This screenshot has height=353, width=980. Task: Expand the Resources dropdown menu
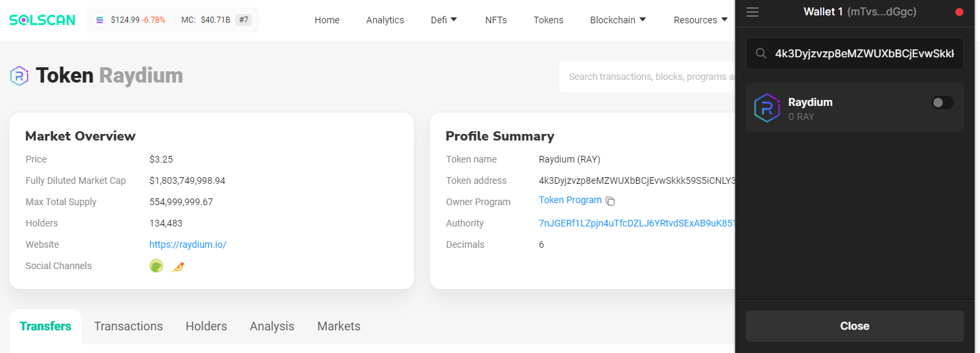click(x=701, y=20)
